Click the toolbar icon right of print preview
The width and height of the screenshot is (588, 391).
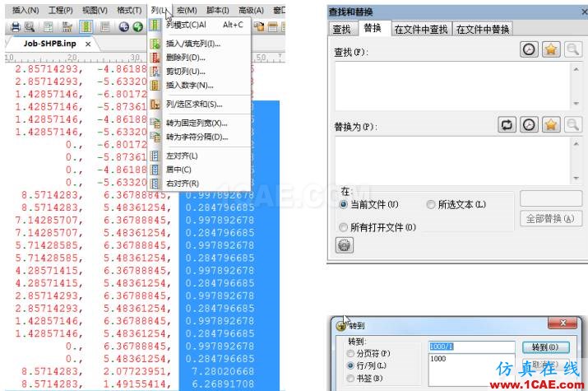[48, 26]
